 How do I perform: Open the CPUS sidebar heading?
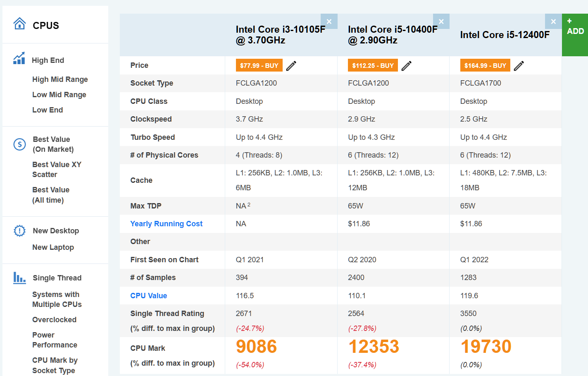[46, 26]
